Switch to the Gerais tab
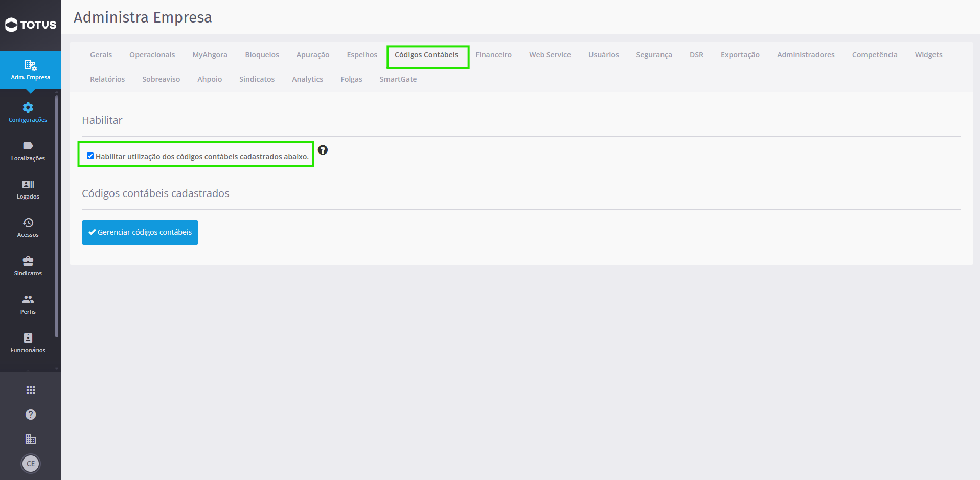 click(x=101, y=55)
